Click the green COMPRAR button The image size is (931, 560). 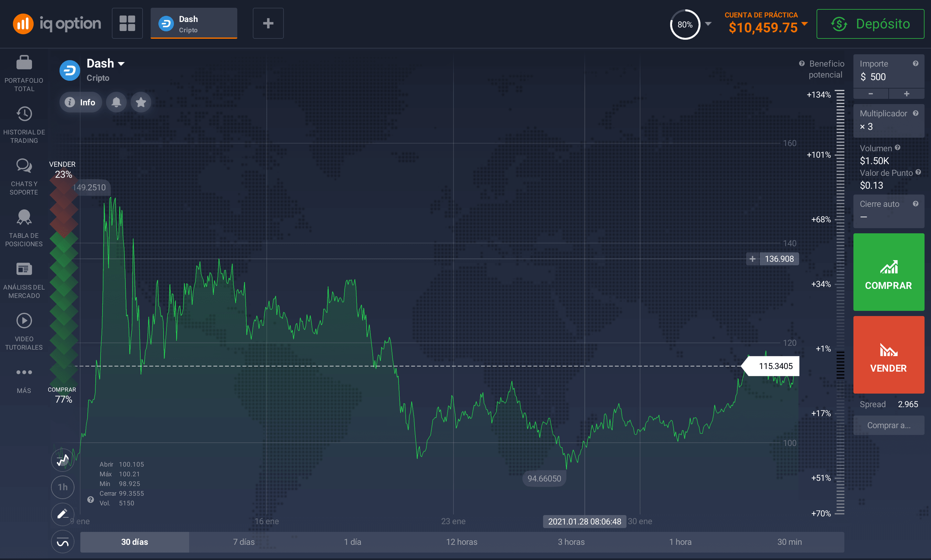click(889, 272)
